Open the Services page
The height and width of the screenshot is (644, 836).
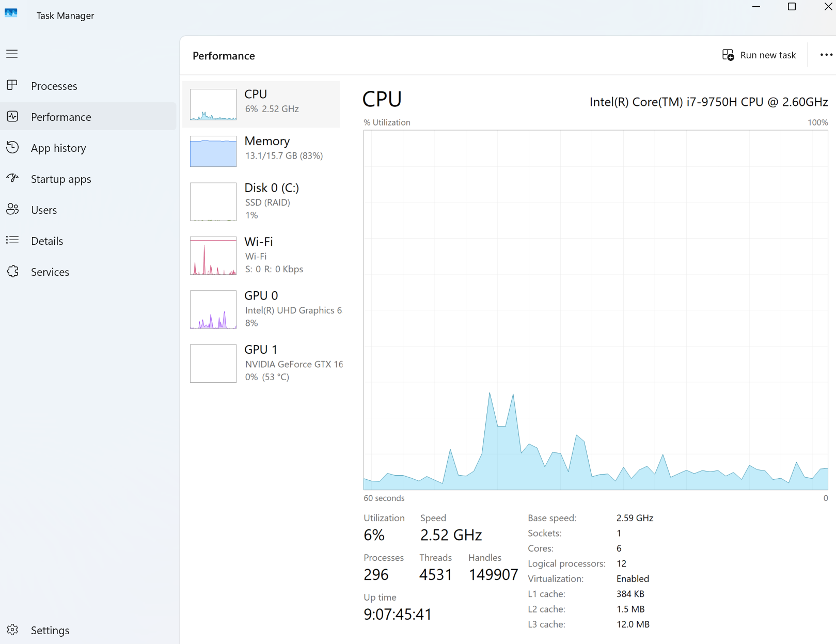coord(88,272)
